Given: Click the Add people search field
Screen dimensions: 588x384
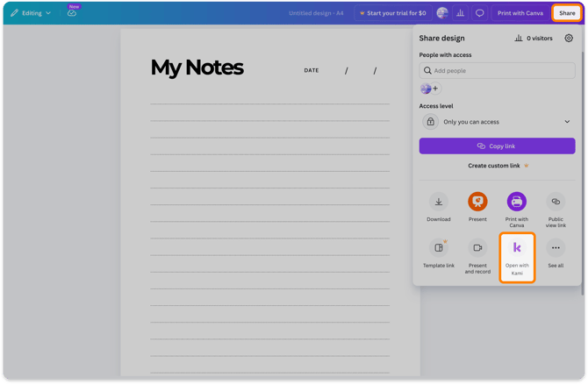Looking at the screenshot, I should (497, 70).
